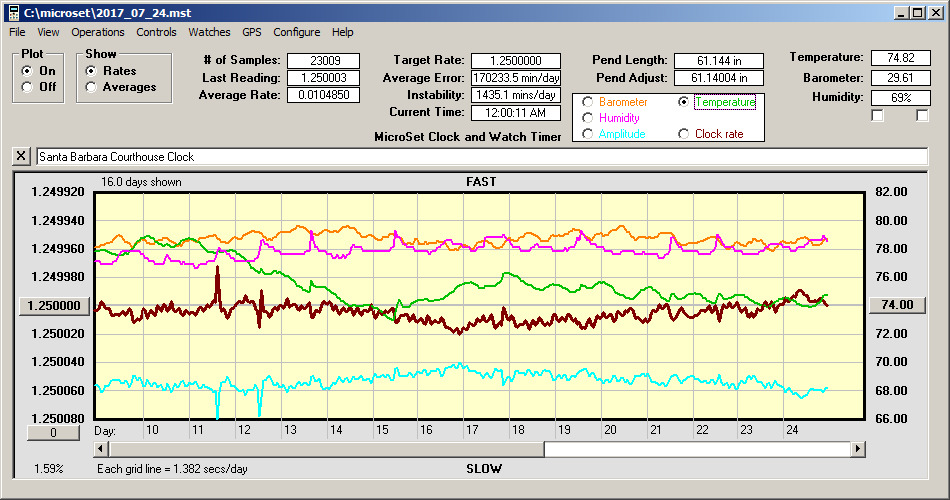
Task: Click the # of Samples field 23009
Action: coord(324,61)
